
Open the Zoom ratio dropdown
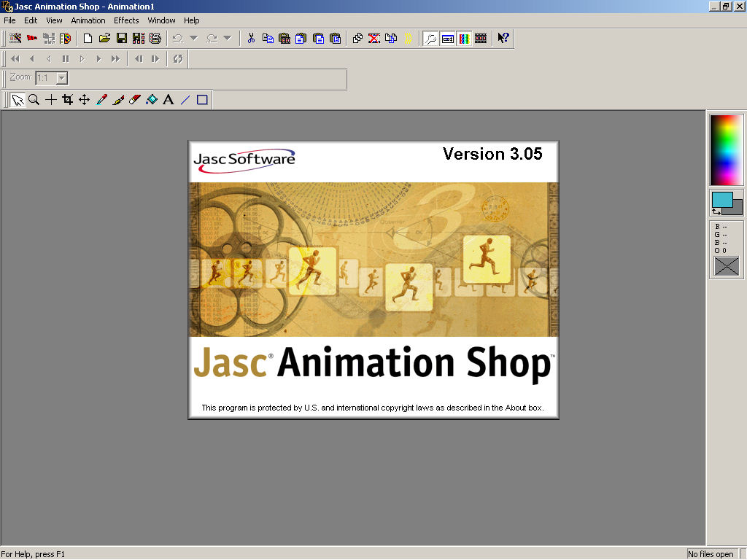coord(62,78)
